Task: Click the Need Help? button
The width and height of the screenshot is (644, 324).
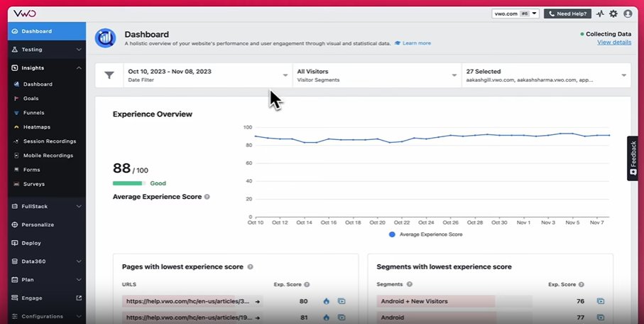Action: tap(567, 13)
